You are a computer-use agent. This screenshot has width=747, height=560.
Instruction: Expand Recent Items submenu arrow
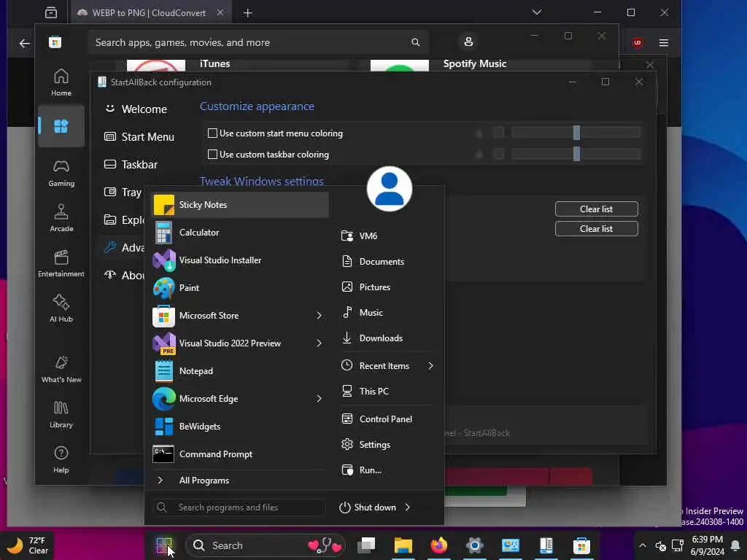(430, 366)
